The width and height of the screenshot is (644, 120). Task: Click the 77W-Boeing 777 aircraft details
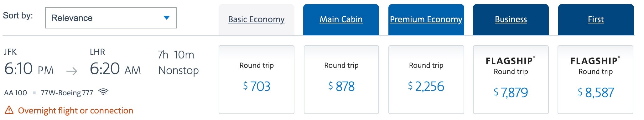tap(67, 93)
